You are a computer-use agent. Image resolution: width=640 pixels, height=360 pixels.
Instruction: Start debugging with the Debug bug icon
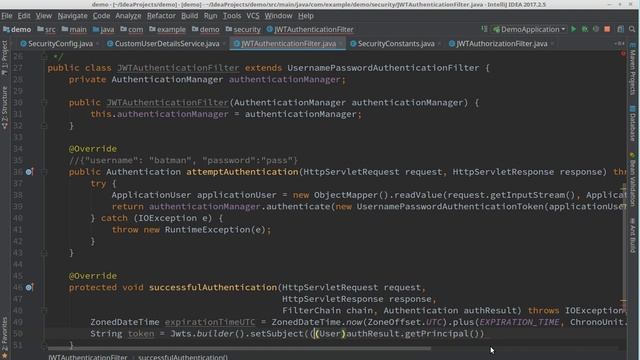(585, 29)
